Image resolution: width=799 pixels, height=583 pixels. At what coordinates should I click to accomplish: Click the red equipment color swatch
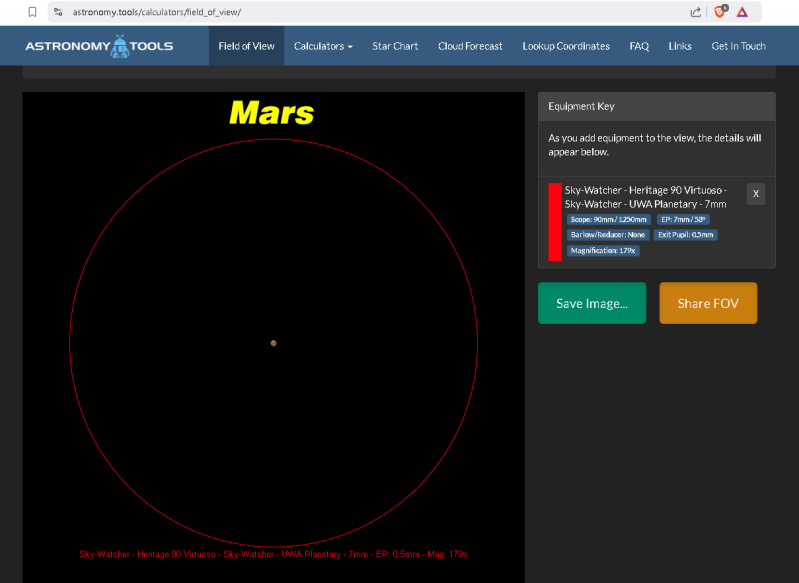(x=555, y=222)
